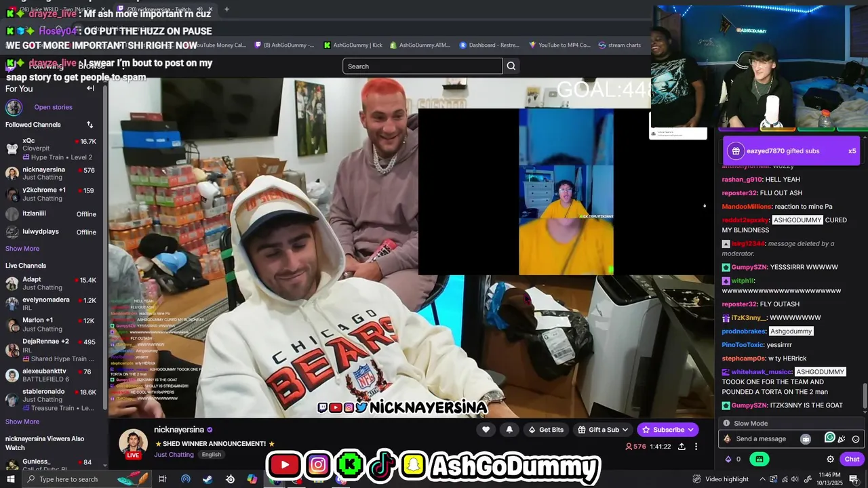Sort Followed Channels with arrows icon
This screenshot has width=868, height=488.
90,125
